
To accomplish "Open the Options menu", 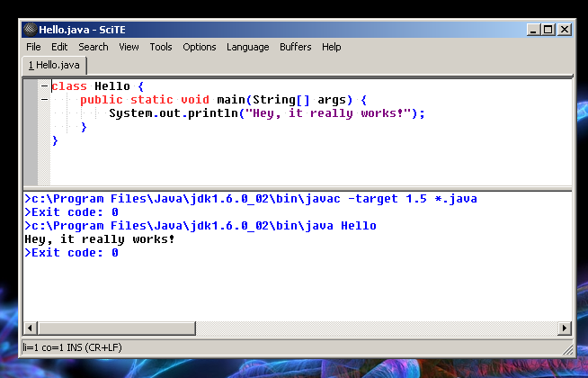I will click(x=199, y=47).
